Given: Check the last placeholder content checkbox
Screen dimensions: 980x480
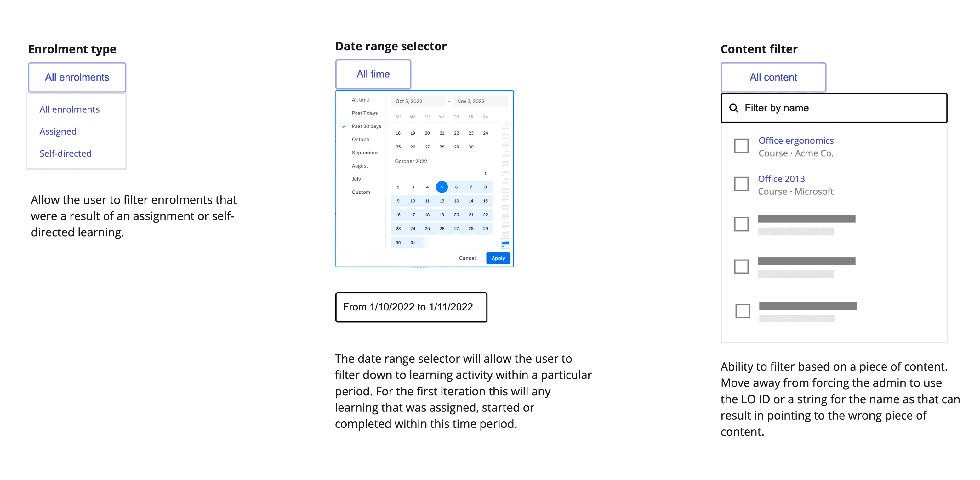Looking at the screenshot, I should [742, 311].
